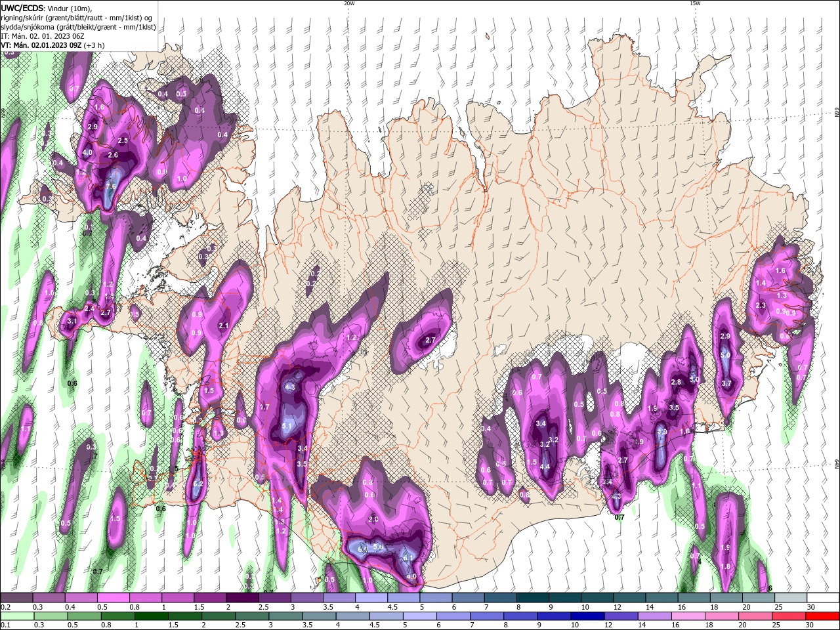Click the light periwinkle swatch between 4 and 4.5, top row
This screenshot has width=840, height=630.
pos(371,598)
